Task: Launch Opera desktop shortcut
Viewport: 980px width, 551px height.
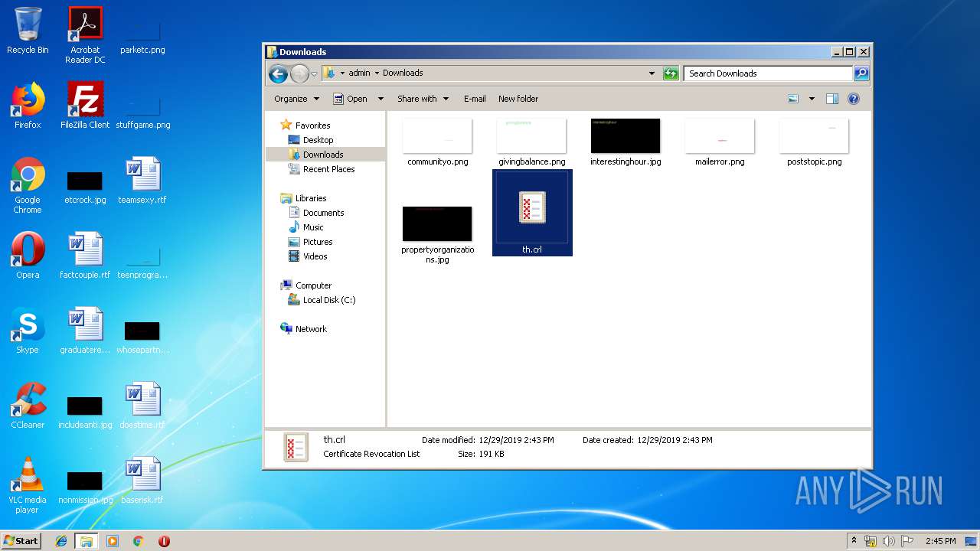Action: [28, 256]
